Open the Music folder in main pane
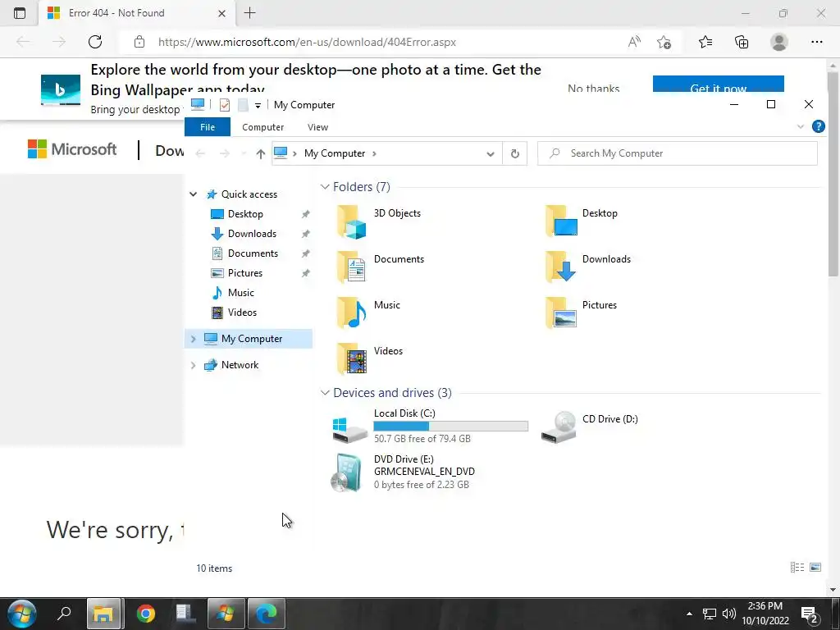This screenshot has width=840, height=630. [x=368, y=313]
